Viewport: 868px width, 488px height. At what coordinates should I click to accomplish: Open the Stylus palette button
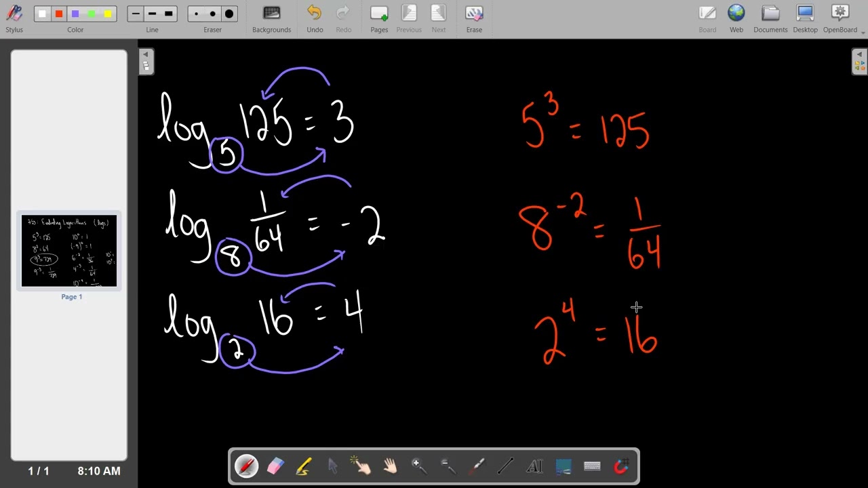(x=14, y=19)
